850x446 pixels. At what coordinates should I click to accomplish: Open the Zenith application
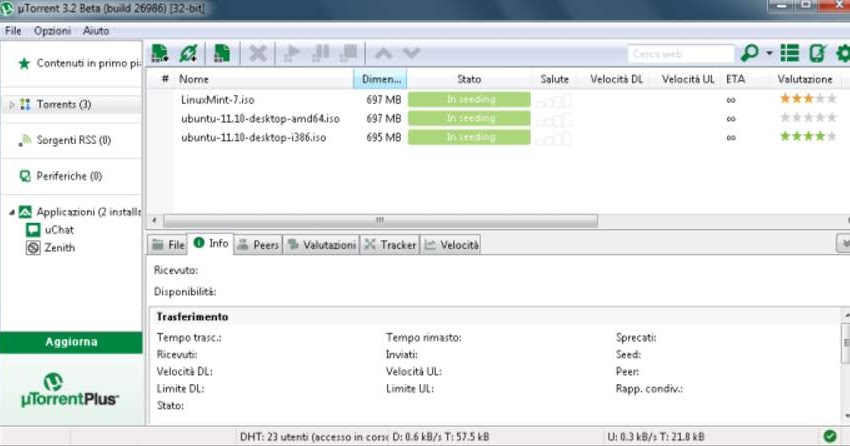pos(60,248)
